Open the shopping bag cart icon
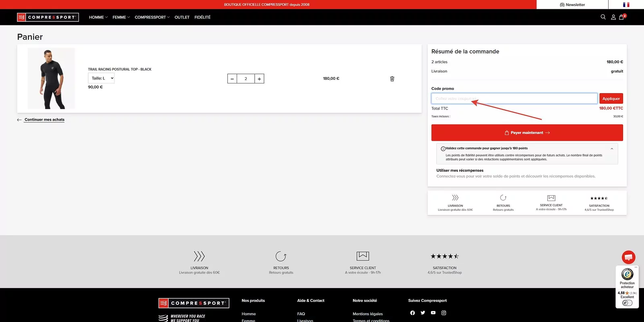Screen dimensions: 644x322 tap(622, 17)
